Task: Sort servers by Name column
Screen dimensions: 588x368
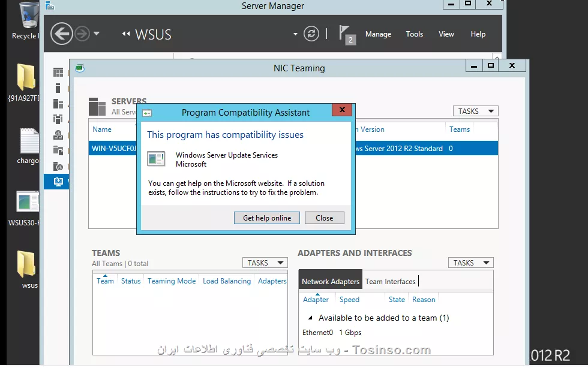Action: [x=102, y=129]
